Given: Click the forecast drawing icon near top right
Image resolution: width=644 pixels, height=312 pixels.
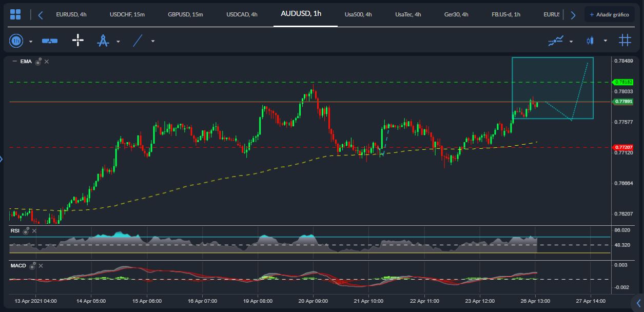Looking at the screenshot, I should tap(556, 41).
